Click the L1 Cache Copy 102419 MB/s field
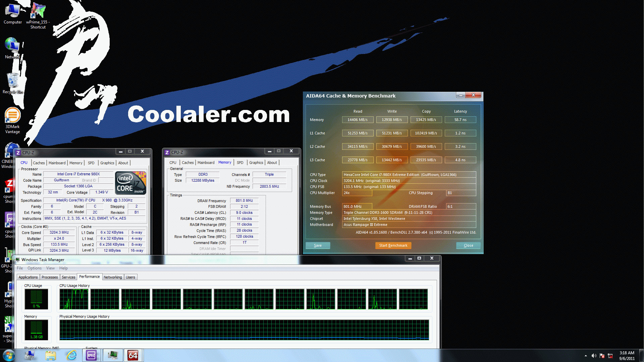This screenshot has width=644, height=362. tap(426, 133)
